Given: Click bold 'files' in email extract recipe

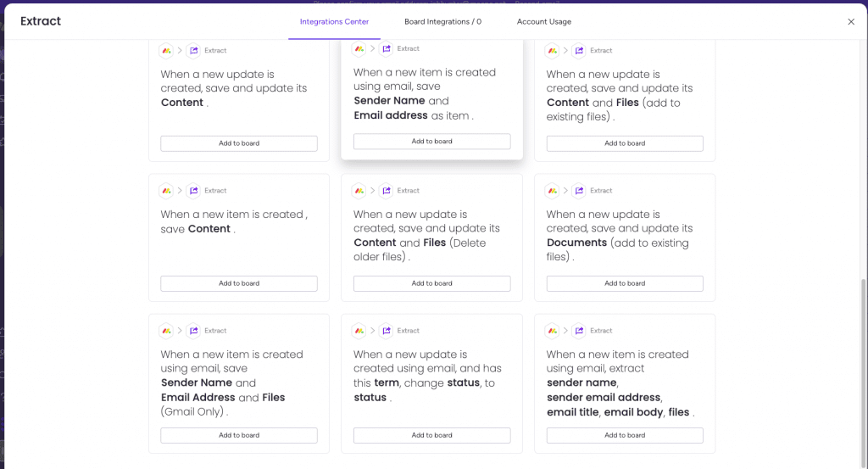Looking at the screenshot, I should 679,412.
